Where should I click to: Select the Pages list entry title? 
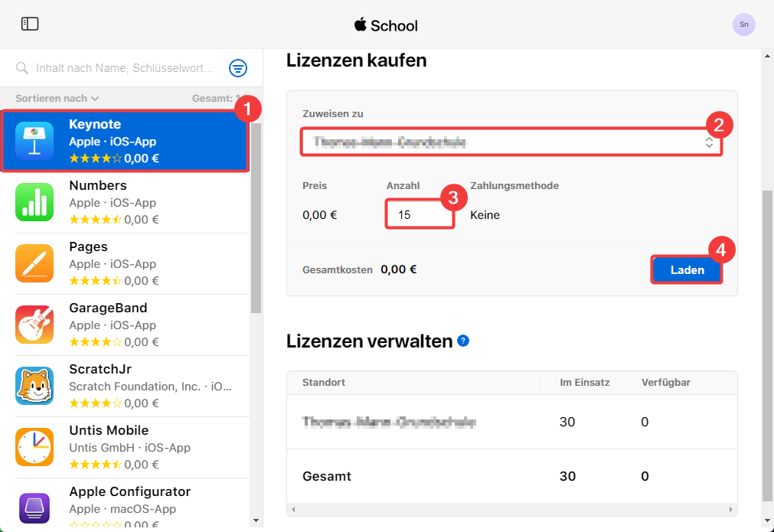(88, 246)
